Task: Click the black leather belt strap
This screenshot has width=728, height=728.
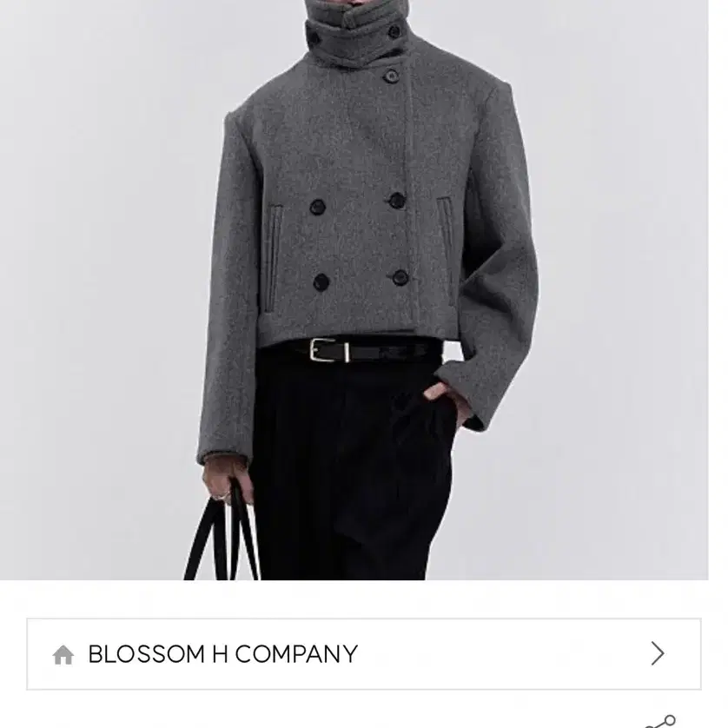Action: point(394,351)
